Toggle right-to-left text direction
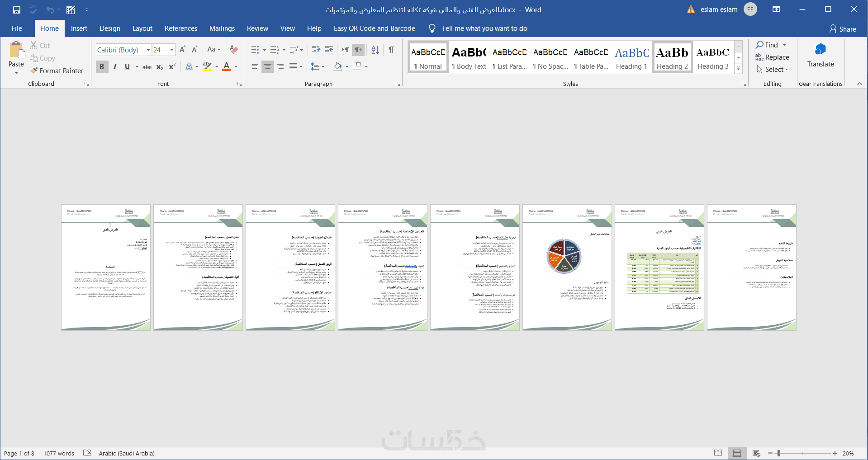Screen dimensions: 868x460 point(358,50)
